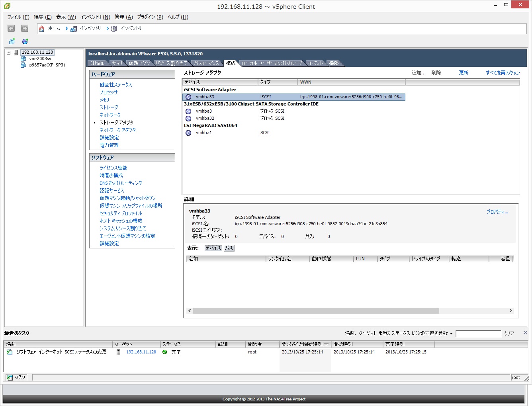Click the 192.168.11.128 target link in tasks
Image resolution: width=532 pixels, height=406 pixels.
(141, 352)
